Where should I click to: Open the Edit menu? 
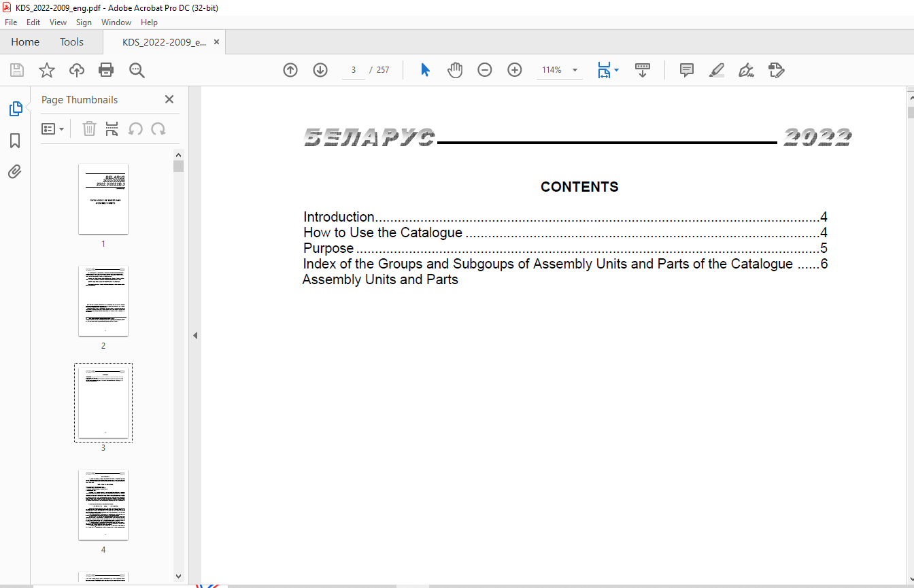pyautogui.click(x=33, y=22)
